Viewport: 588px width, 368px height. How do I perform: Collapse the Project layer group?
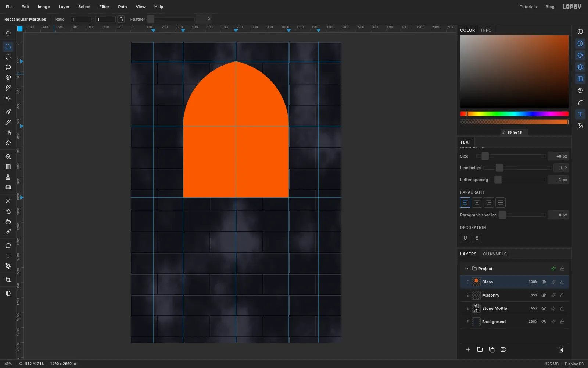[467, 269]
